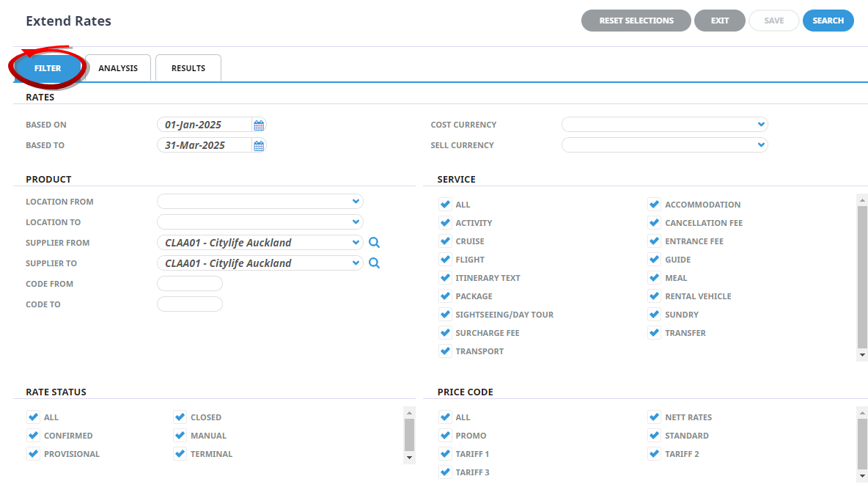Click the Supplier To search magnifier
Screen dimensions: 868x487
pyautogui.click(x=374, y=263)
